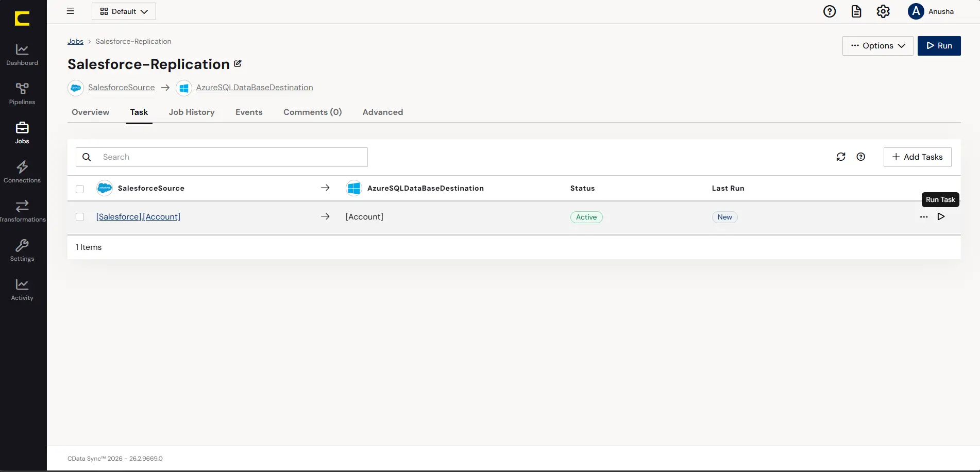Click the CData logo icon
The height and width of the screenshot is (472, 980).
(22, 19)
